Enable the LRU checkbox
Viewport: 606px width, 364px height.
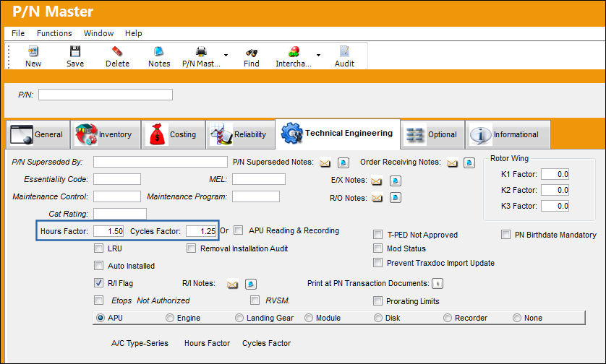click(99, 248)
